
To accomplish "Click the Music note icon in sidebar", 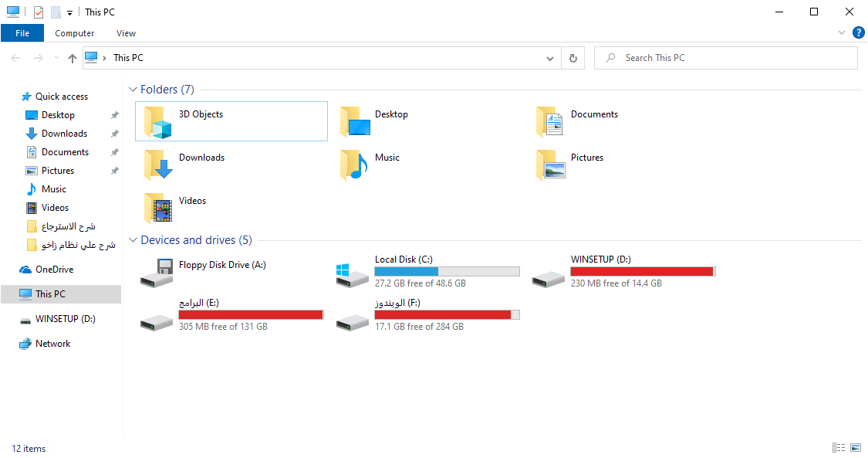I will (x=32, y=189).
